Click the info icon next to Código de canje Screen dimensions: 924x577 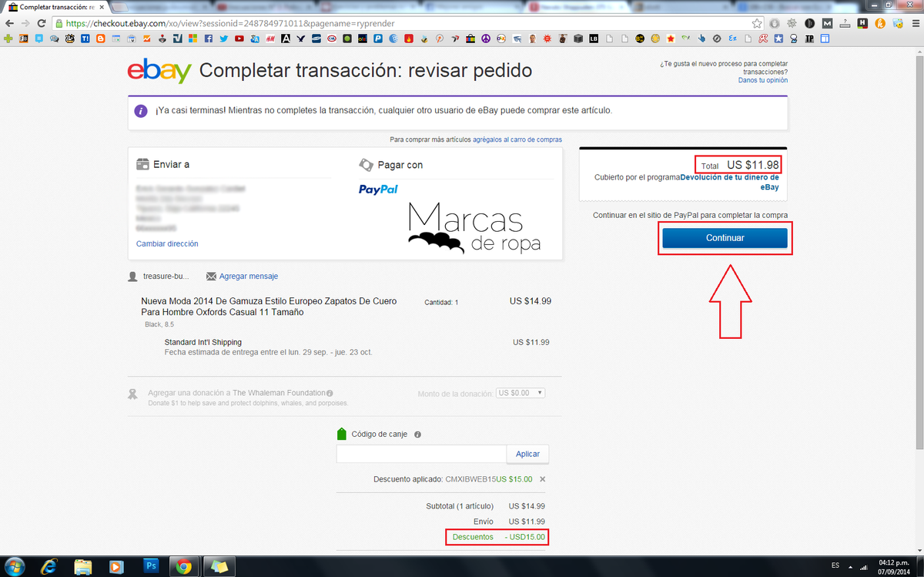pyautogui.click(x=417, y=433)
